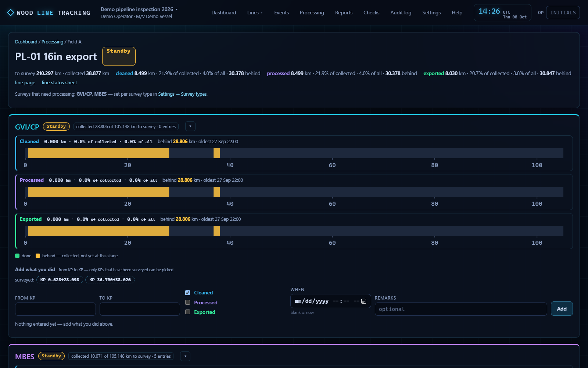This screenshot has height=368, width=588.
Task: Follow the Settings → Survey types link
Action: pos(183,94)
